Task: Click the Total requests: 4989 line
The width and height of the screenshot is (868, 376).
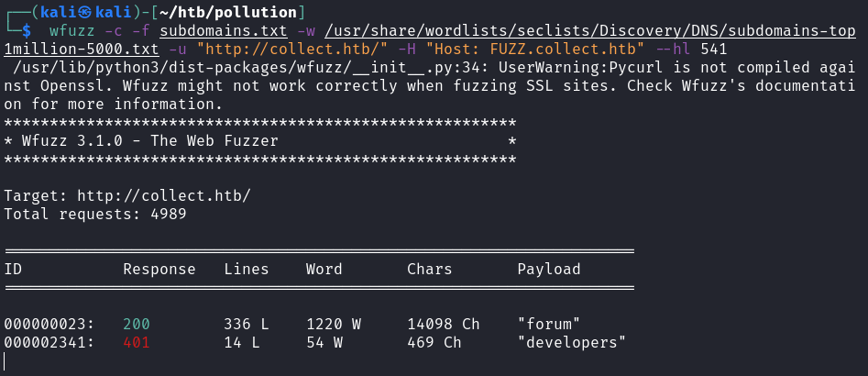Action: [x=95, y=214]
